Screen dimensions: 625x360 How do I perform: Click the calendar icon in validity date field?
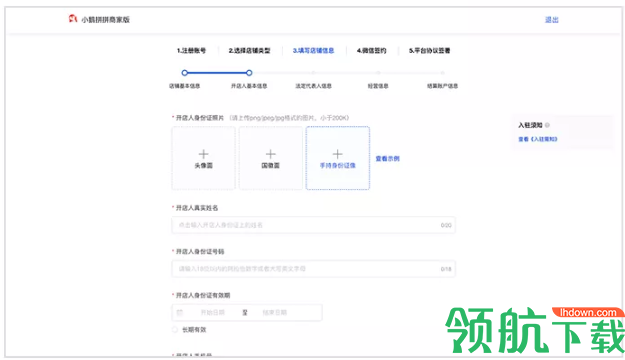[180, 313]
